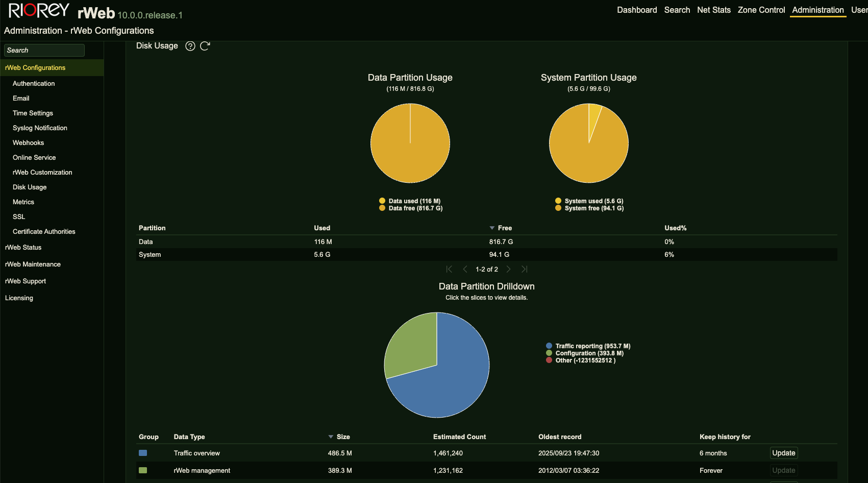The image size is (868, 483).
Task: Toggle Traffic reporting legend item
Action: 588,346
